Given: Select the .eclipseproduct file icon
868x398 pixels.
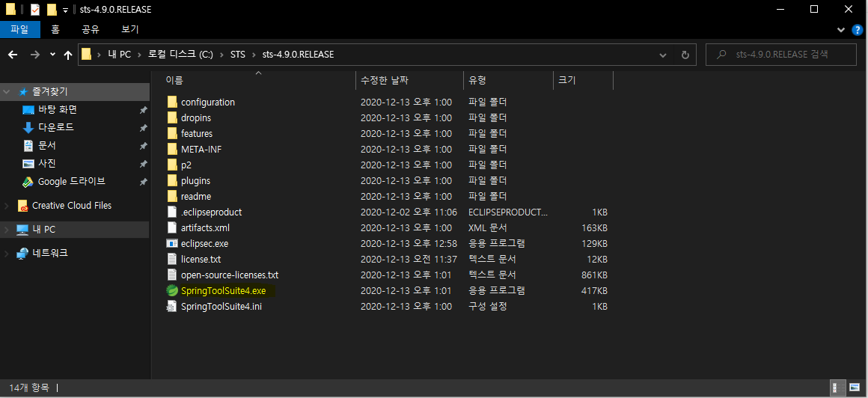Looking at the screenshot, I should (x=171, y=212).
